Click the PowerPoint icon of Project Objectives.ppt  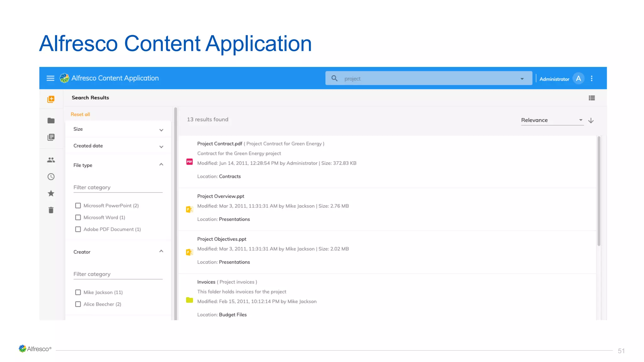[189, 252]
